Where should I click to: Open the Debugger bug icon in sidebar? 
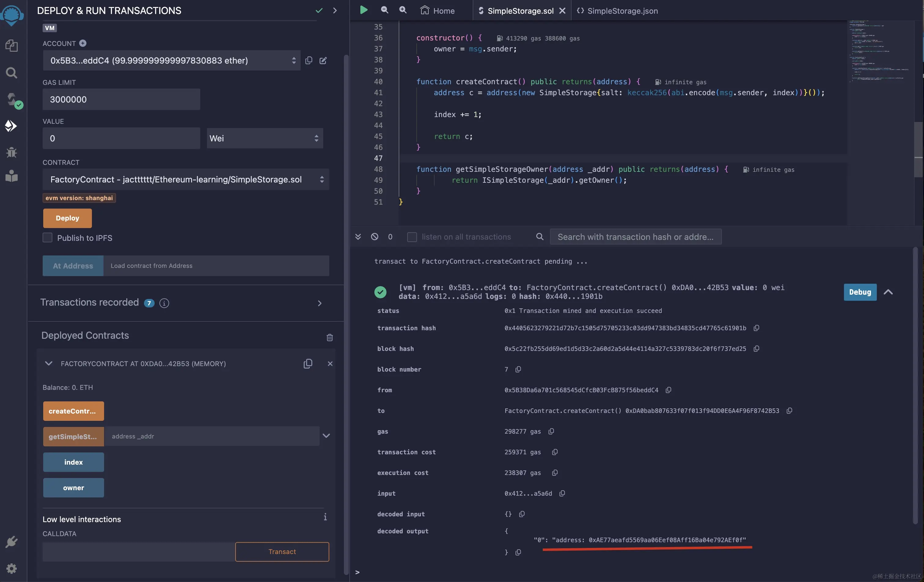[x=12, y=152]
